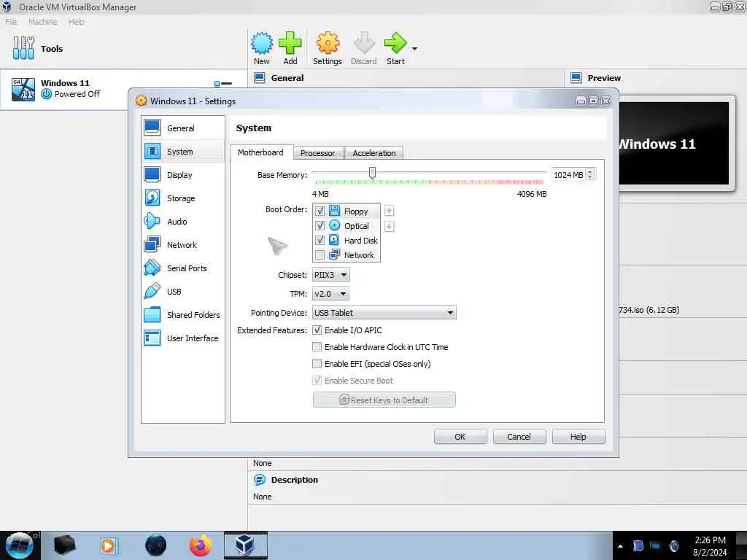The height and width of the screenshot is (560, 747).
Task: Open the Network settings category
Action: coord(183,245)
